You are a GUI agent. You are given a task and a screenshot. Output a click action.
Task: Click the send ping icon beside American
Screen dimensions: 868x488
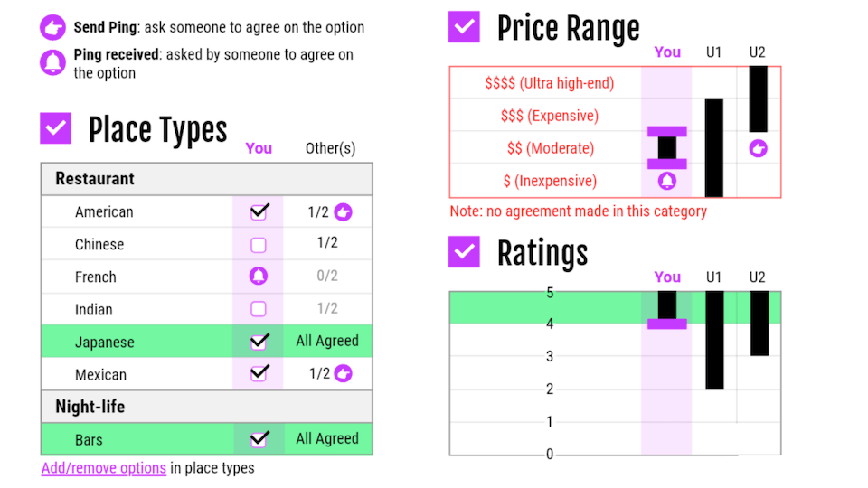(343, 212)
